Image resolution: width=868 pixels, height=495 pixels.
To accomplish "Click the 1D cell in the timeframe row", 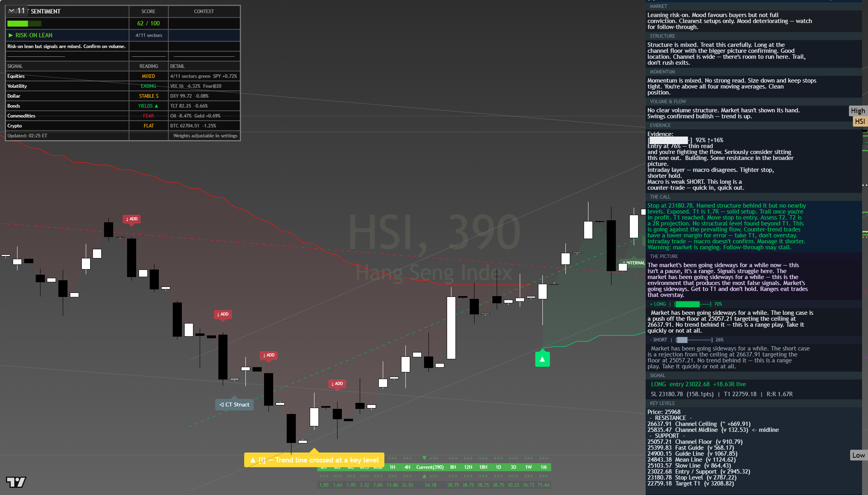I will tap(498, 467).
